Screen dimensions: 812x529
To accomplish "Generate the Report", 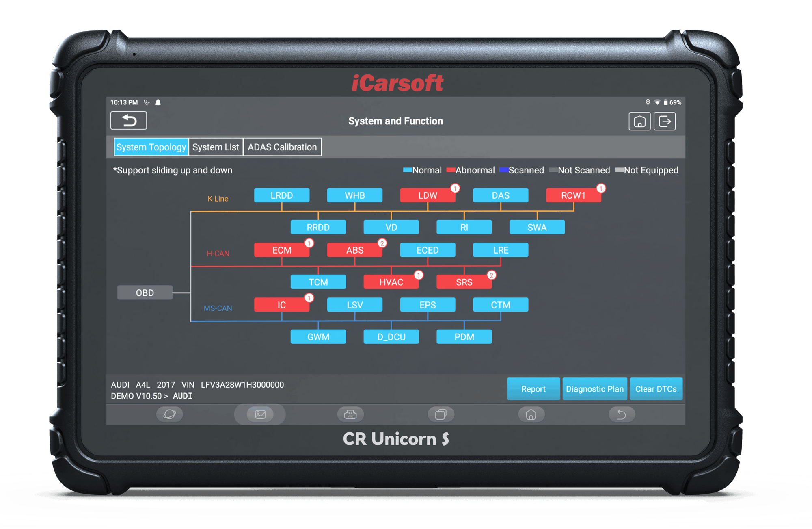I will click(x=533, y=389).
